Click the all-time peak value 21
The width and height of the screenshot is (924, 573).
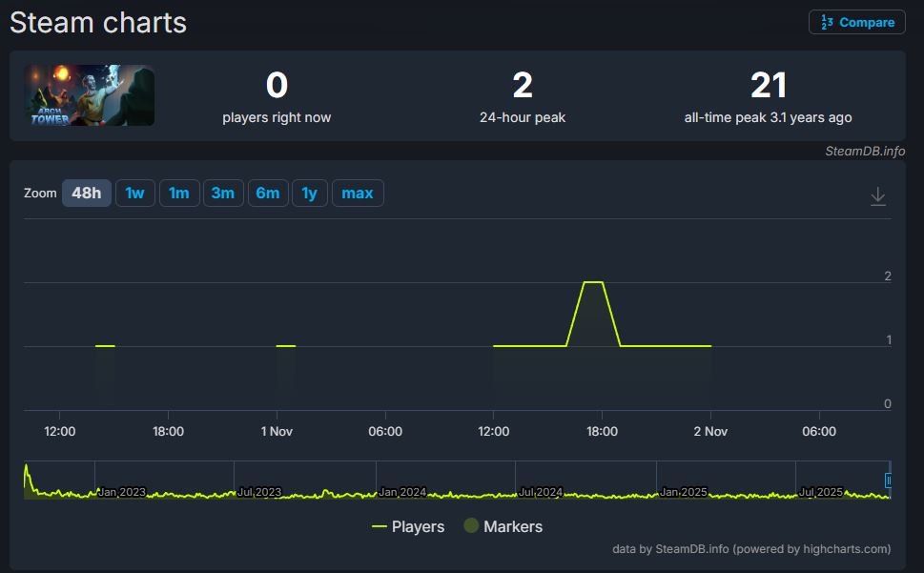point(769,85)
